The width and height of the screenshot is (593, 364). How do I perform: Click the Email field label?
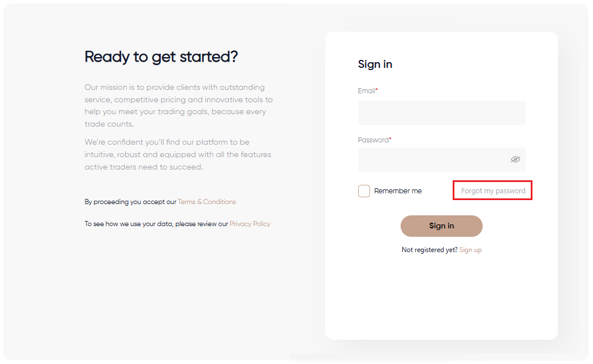pos(367,90)
